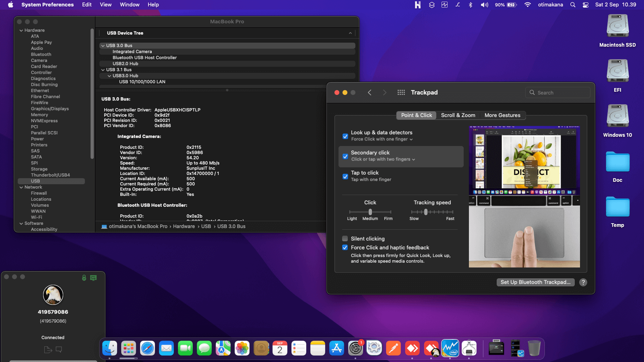644x362 pixels.
Task: Click System Preferences Dock icon with badge
Action: [355, 348]
